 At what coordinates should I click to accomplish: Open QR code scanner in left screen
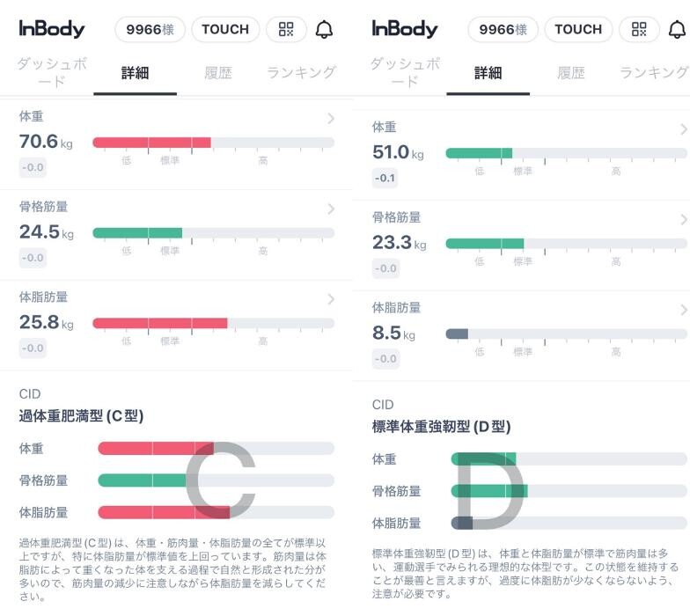point(286,29)
